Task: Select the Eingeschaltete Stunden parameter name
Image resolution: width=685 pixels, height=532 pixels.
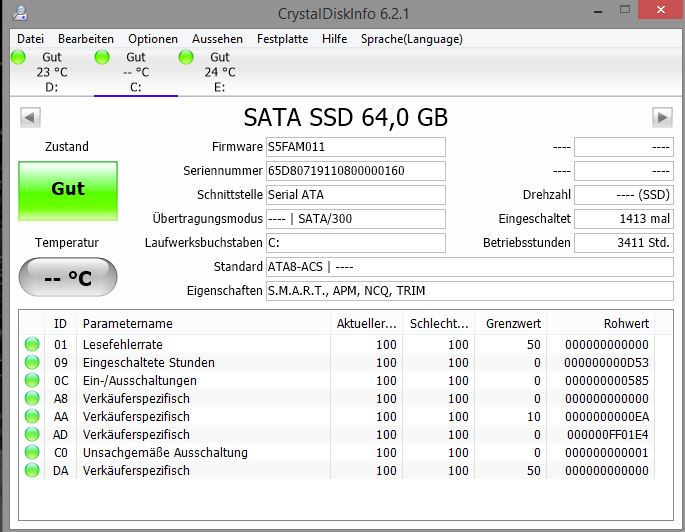Action: pos(149,363)
